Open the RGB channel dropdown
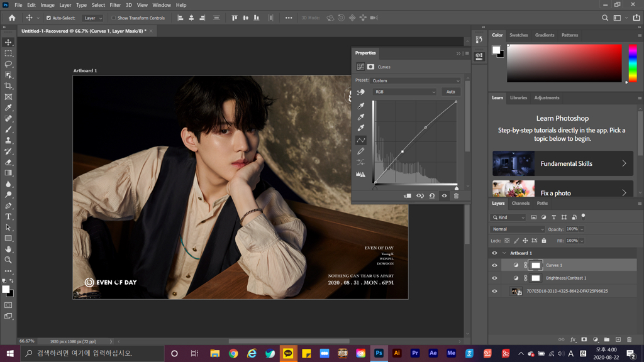The image size is (644, 362). coord(404,92)
